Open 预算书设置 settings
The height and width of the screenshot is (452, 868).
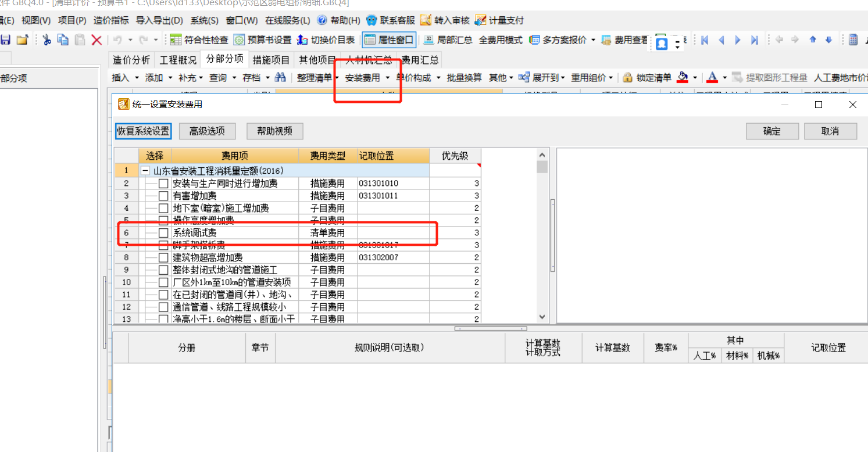click(262, 40)
